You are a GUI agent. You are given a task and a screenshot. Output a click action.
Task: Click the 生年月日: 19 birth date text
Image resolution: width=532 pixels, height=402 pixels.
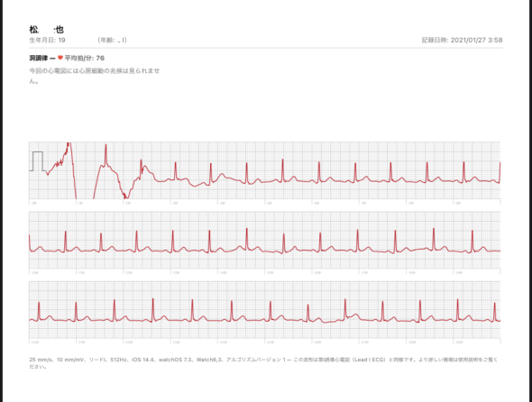click(x=47, y=40)
